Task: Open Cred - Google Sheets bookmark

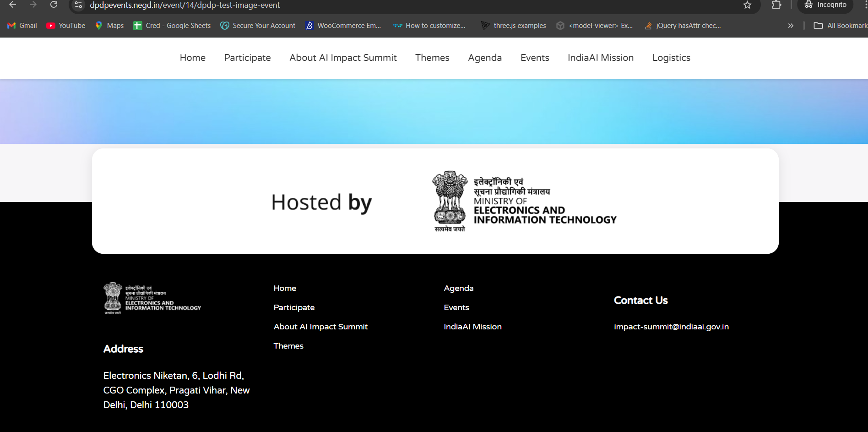Action: (172, 26)
